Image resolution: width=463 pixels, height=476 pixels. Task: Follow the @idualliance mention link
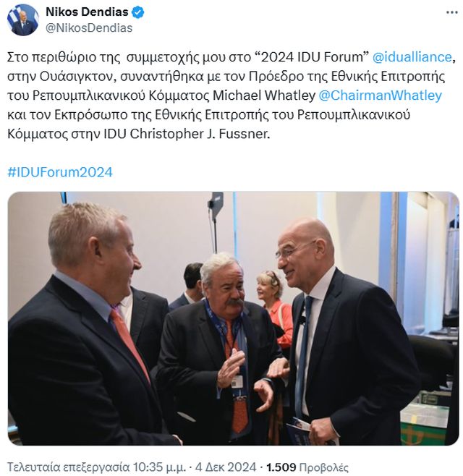tap(412, 57)
